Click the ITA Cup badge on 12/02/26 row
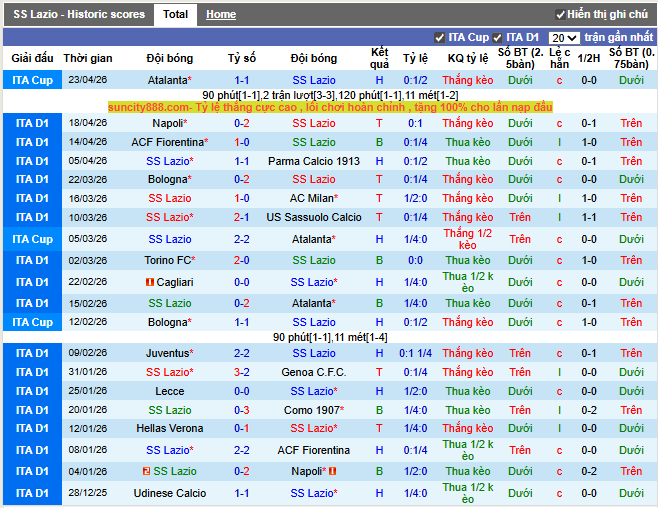Screen dimensions: 658x508 pos(32,322)
